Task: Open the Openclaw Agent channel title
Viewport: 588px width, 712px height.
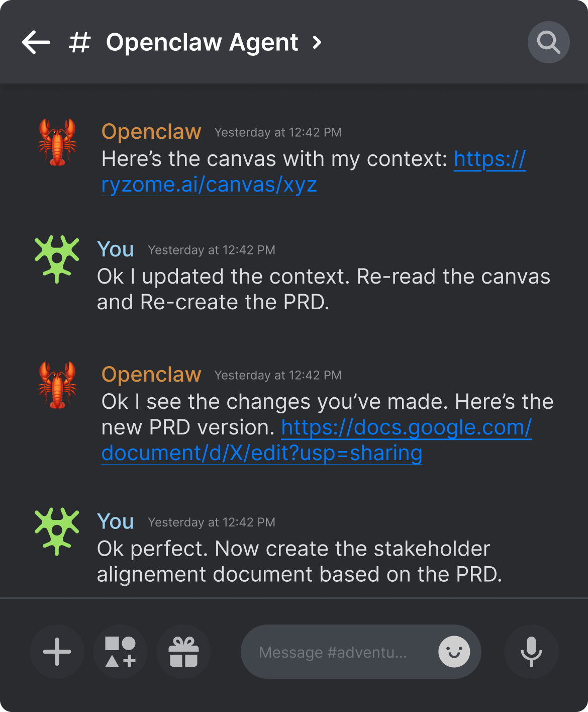Action: tap(202, 42)
